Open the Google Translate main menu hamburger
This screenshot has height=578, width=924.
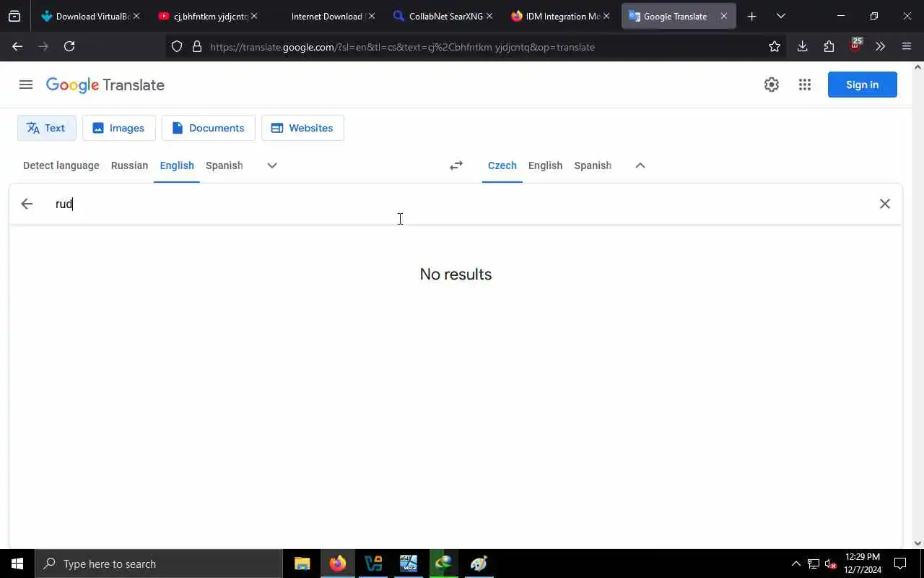click(26, 85)
